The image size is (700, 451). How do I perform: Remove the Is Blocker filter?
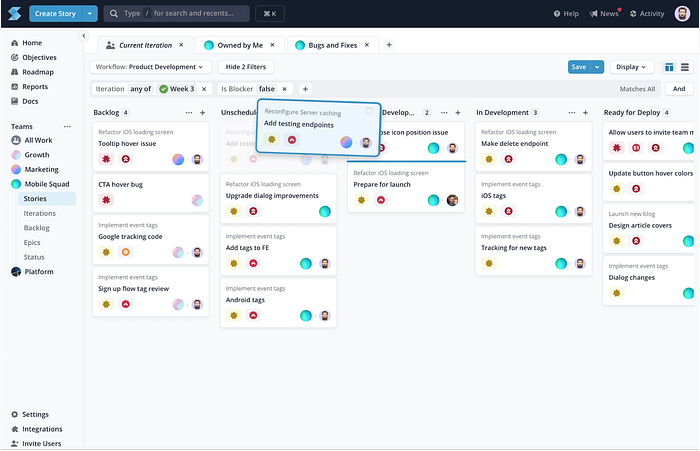click(284, 89)
